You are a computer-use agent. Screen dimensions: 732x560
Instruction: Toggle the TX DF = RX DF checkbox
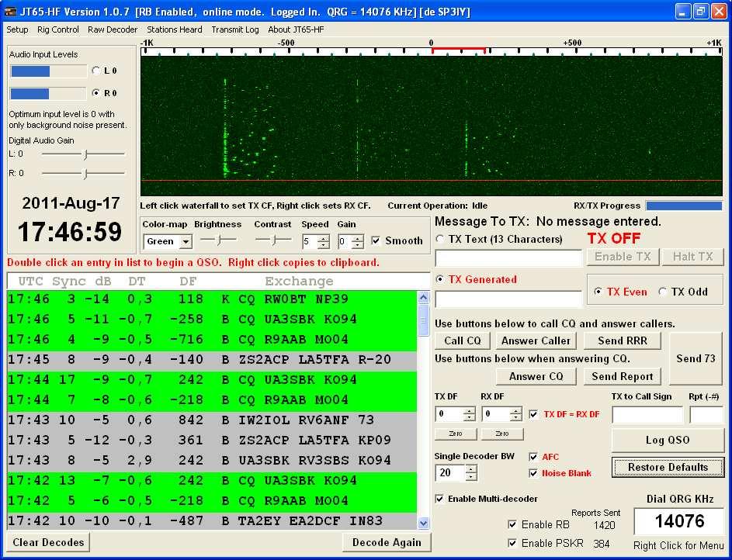[x=533, y=414]
